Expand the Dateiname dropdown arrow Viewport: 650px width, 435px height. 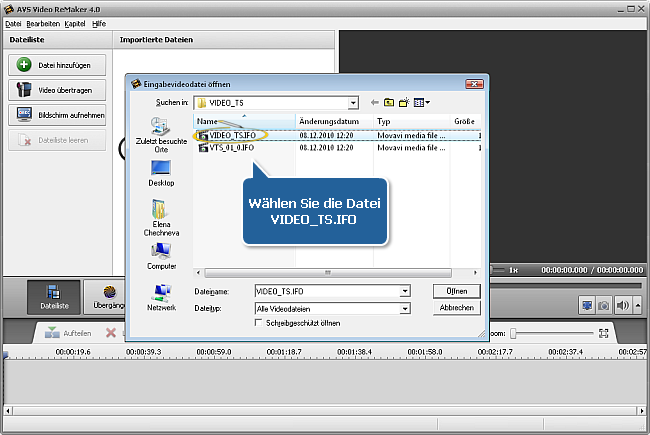405,292
